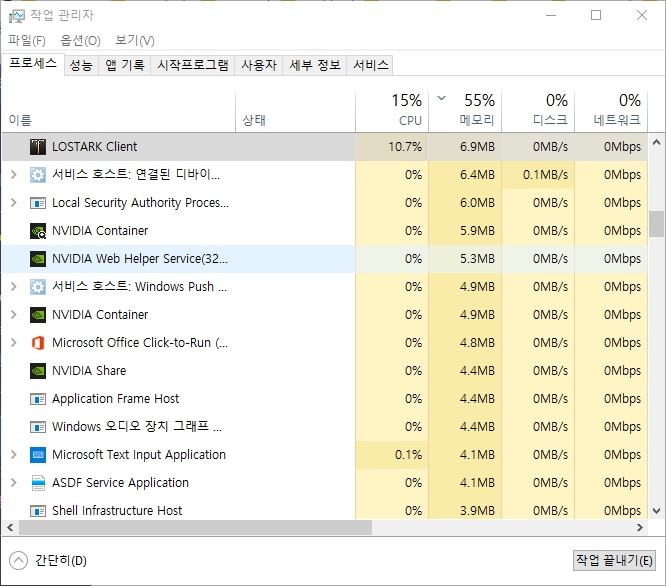Click the Shell Infrastructure Host icon
The image size is (666, 586).
click(x=38, y=511)
